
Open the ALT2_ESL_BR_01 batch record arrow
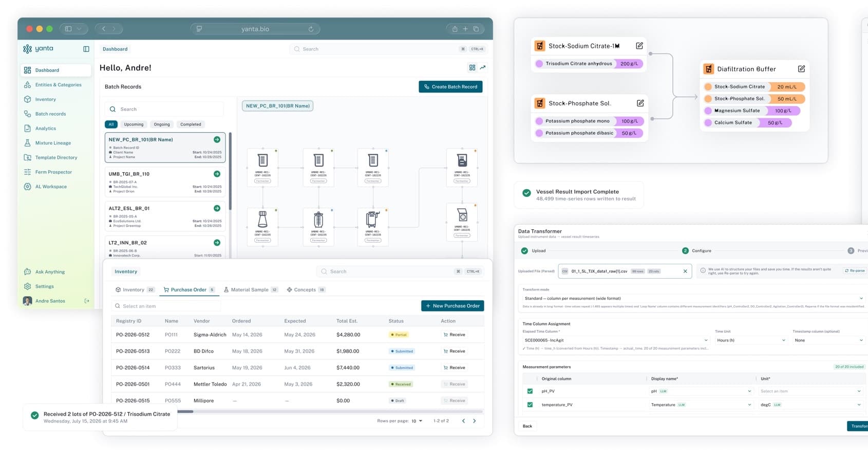pyautogui.click(x=217, y=208)
